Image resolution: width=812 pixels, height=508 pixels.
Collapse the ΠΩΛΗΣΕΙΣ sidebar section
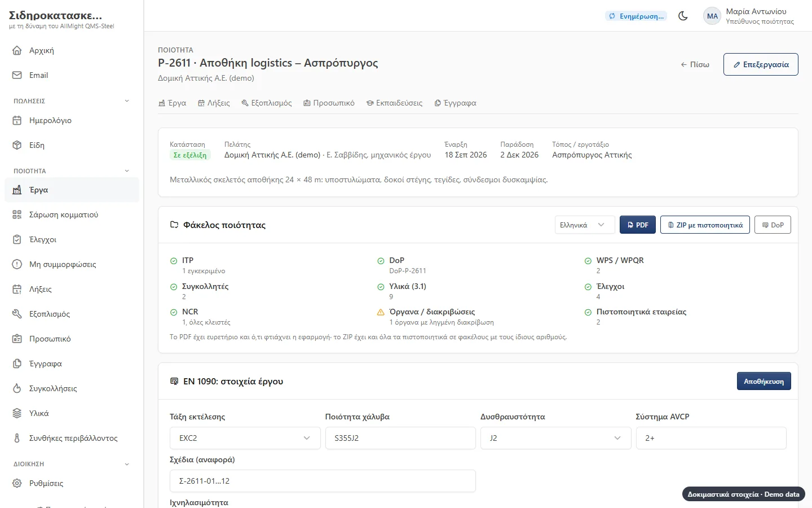click(127, 101)
